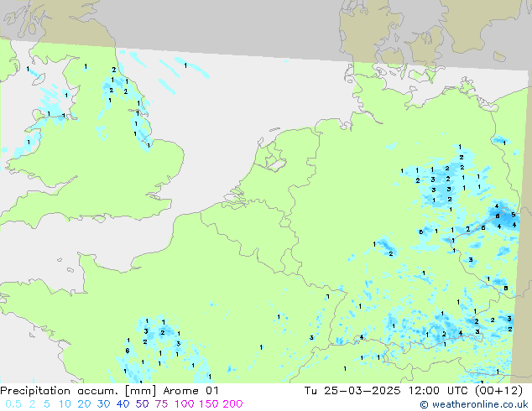Click the 10 legend value
Screen dimensions: 532x411
(x=65, y=404)
